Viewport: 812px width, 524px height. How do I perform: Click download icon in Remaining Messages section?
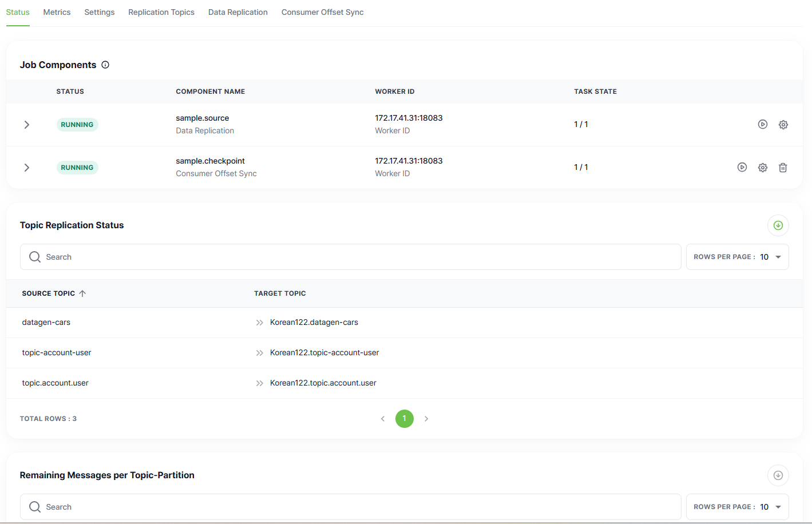click(778, 475)
